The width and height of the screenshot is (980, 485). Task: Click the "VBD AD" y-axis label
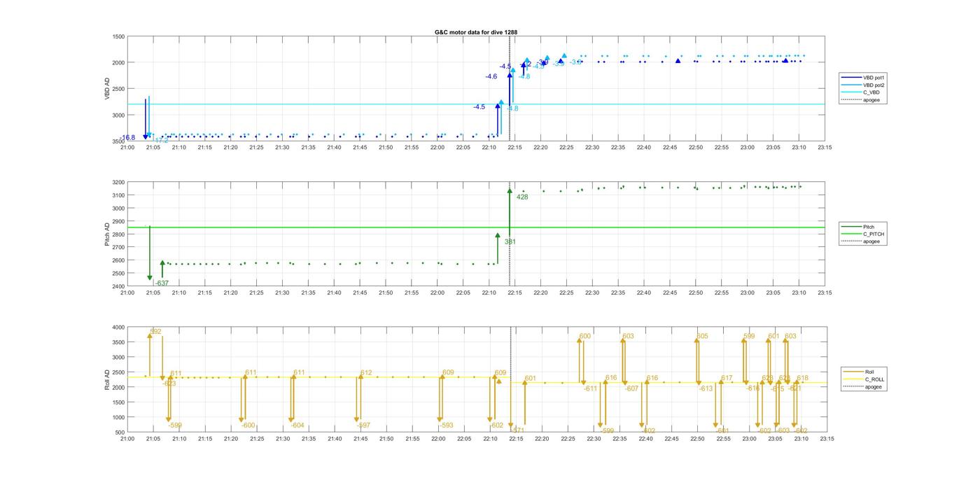click(107, 89)
